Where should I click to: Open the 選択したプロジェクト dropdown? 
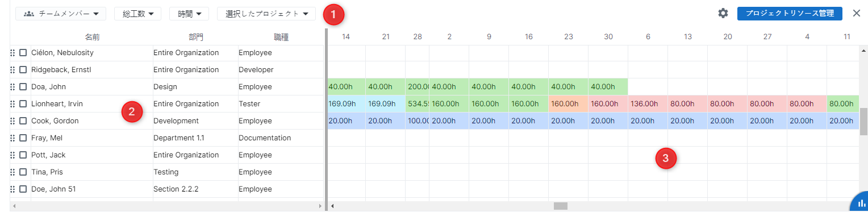tap(266, 14)
